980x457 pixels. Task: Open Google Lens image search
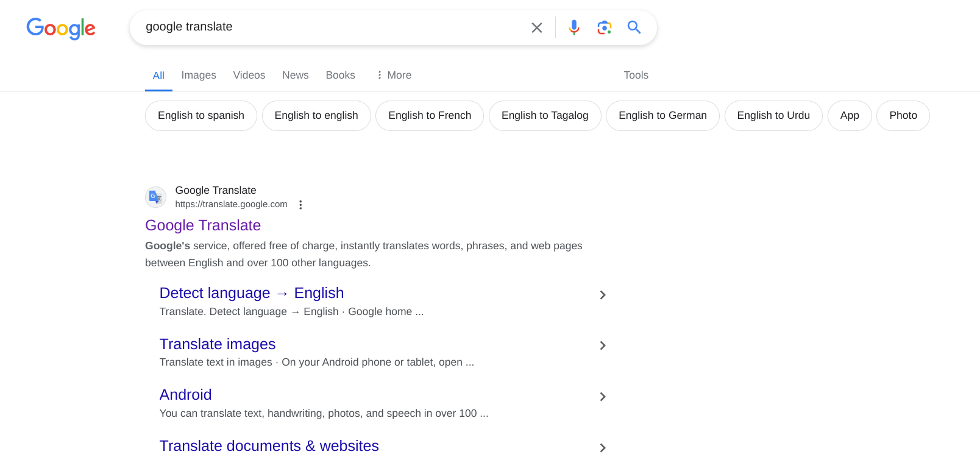pos(604,27)
